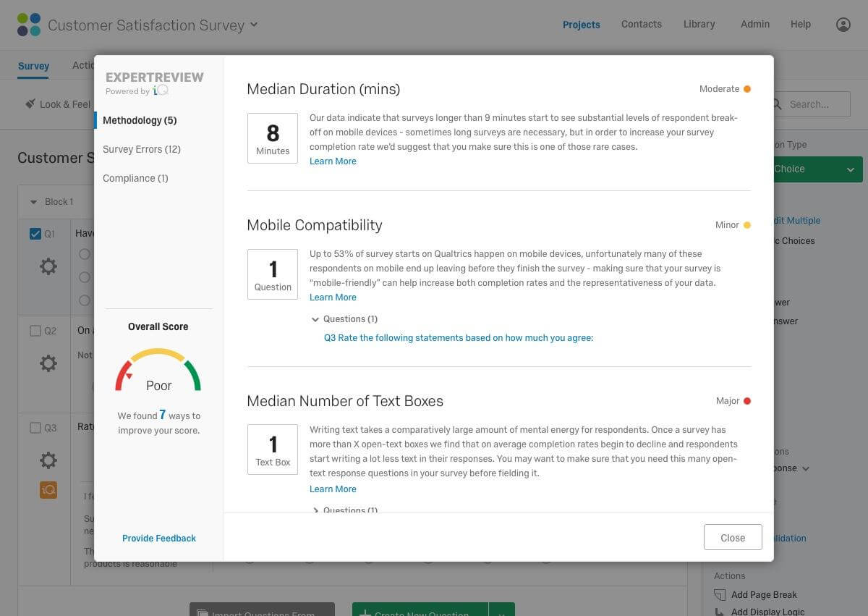
Task: Open settings gear for question Q1
Action: pyautogui.click(x=48, y=266)
